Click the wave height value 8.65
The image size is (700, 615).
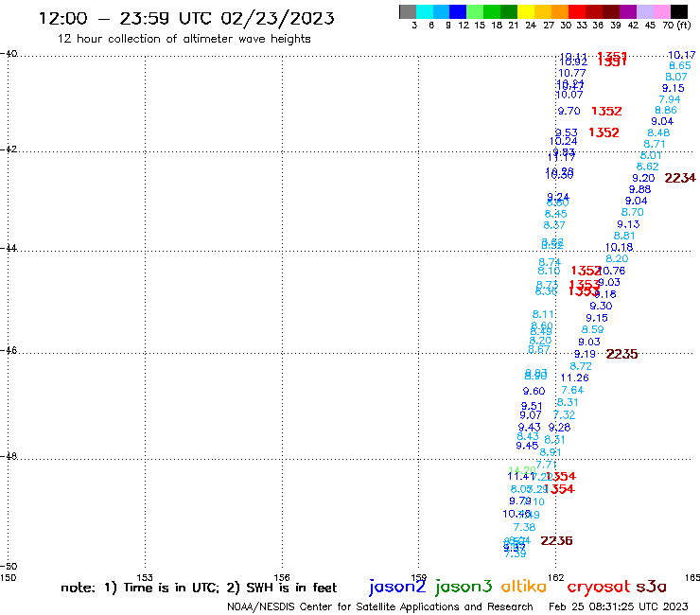click(x=679, y=65)
